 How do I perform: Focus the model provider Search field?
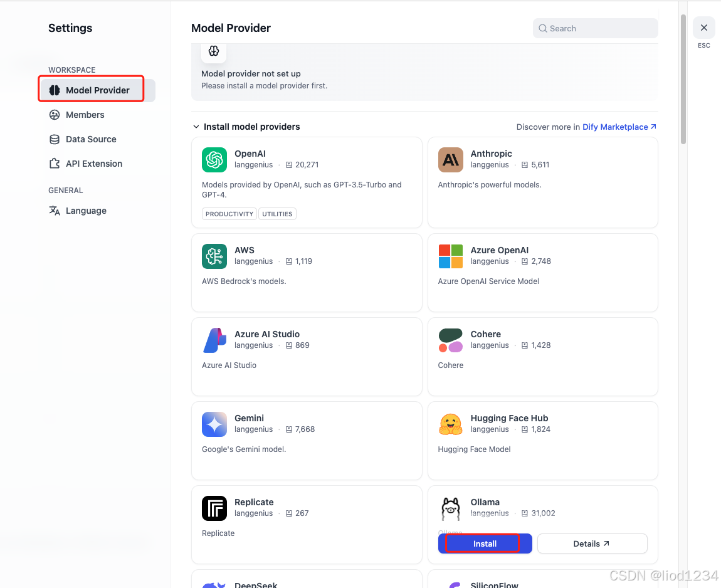tap(596, 28)
